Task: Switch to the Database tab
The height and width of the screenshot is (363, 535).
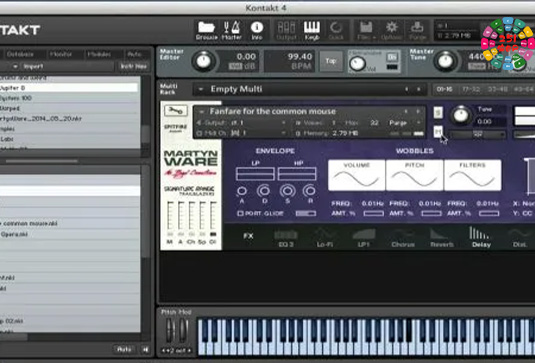Action: tap(20, 54)
